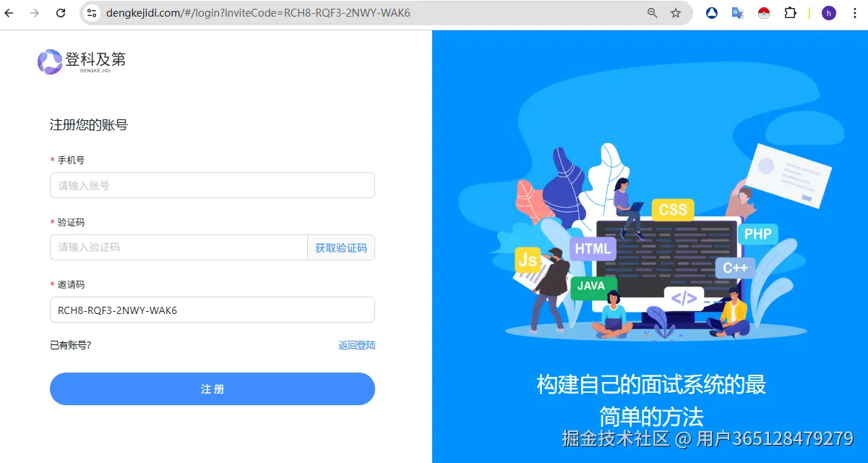Screen dimensions: 868x463
Task: Focus the 手机号 input field
Action: [212, 185]
